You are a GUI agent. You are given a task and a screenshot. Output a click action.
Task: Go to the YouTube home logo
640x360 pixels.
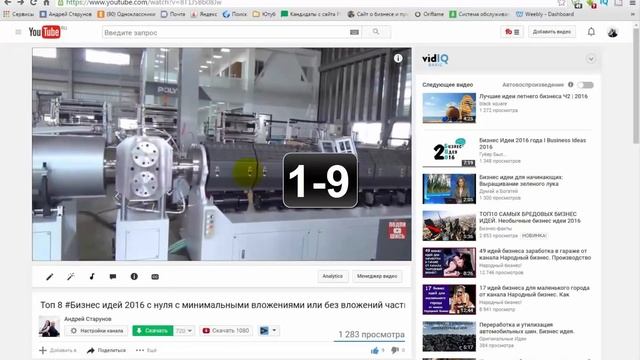pyautogui.click(x=44, y=32)
